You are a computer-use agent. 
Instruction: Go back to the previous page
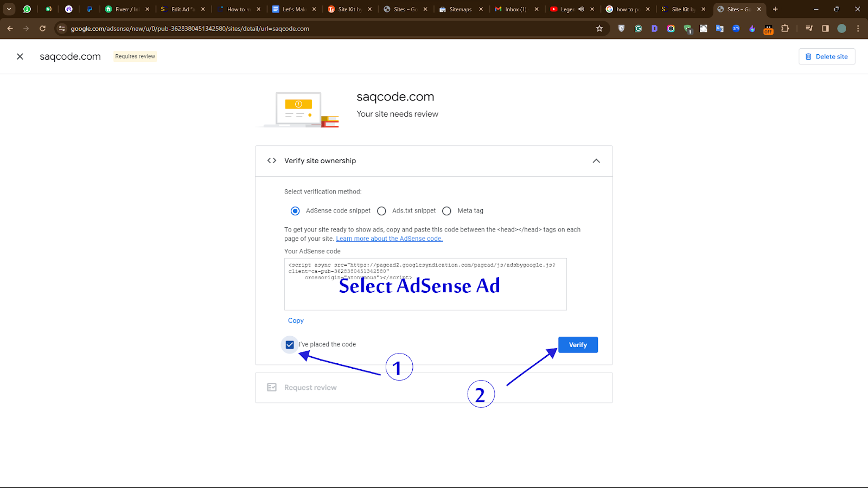(x=10, y=28)
